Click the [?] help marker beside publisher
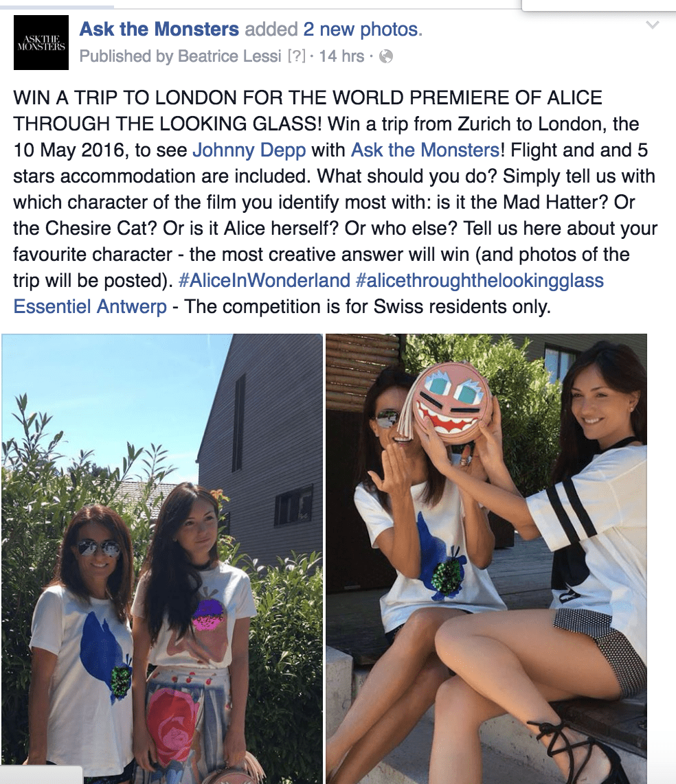 tap(296, 56)
